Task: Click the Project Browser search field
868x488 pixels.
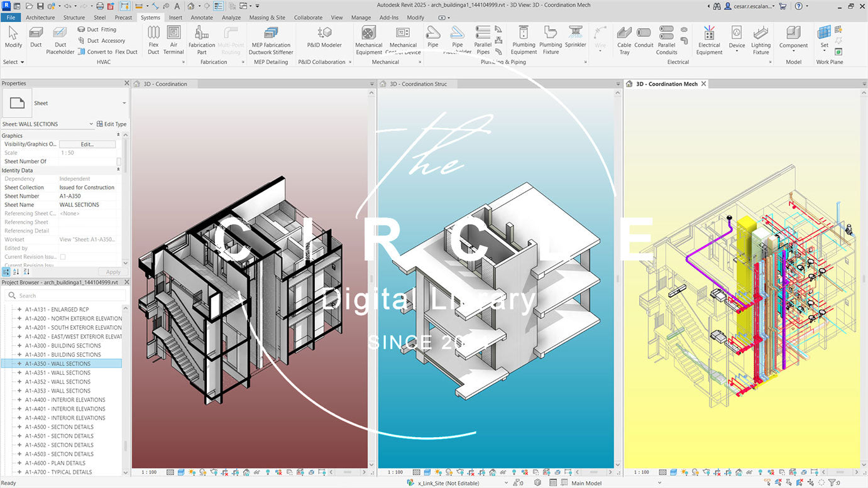Action: pos(64,295)
